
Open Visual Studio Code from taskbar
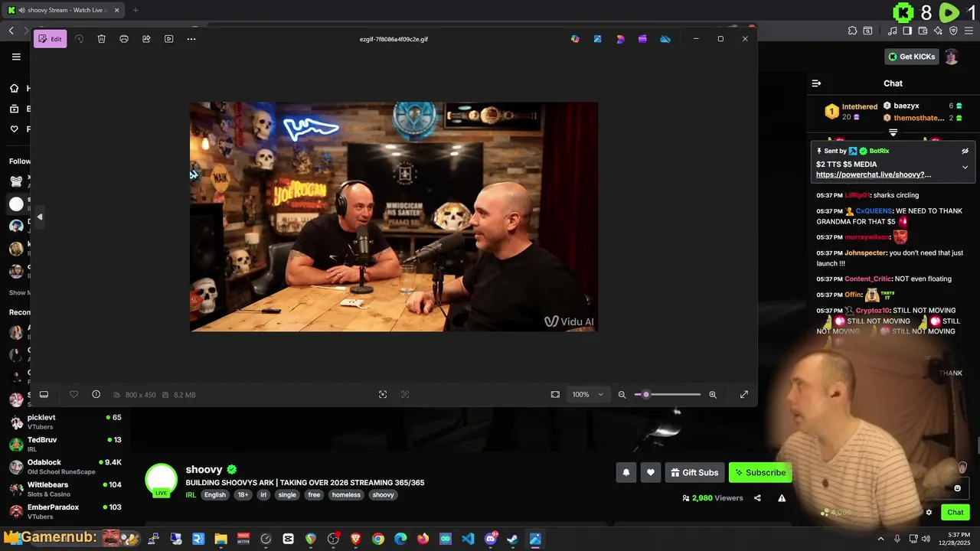tap(469, 539)
